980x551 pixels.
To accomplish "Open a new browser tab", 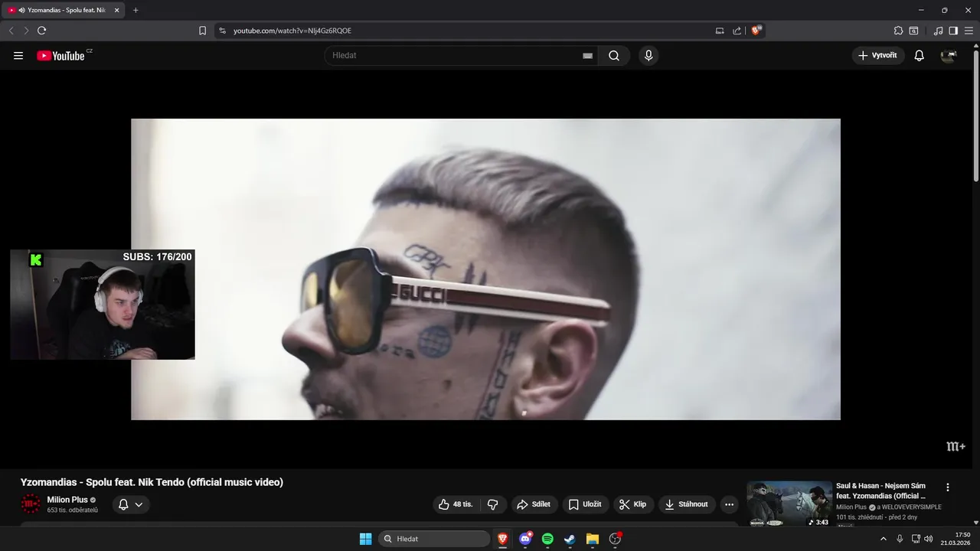I will (136, 10).
